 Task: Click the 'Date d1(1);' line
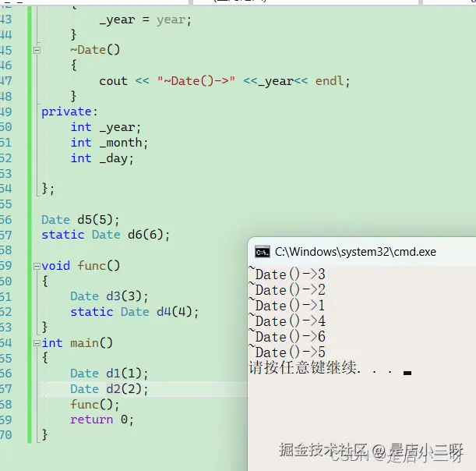[x=109, y=374]
